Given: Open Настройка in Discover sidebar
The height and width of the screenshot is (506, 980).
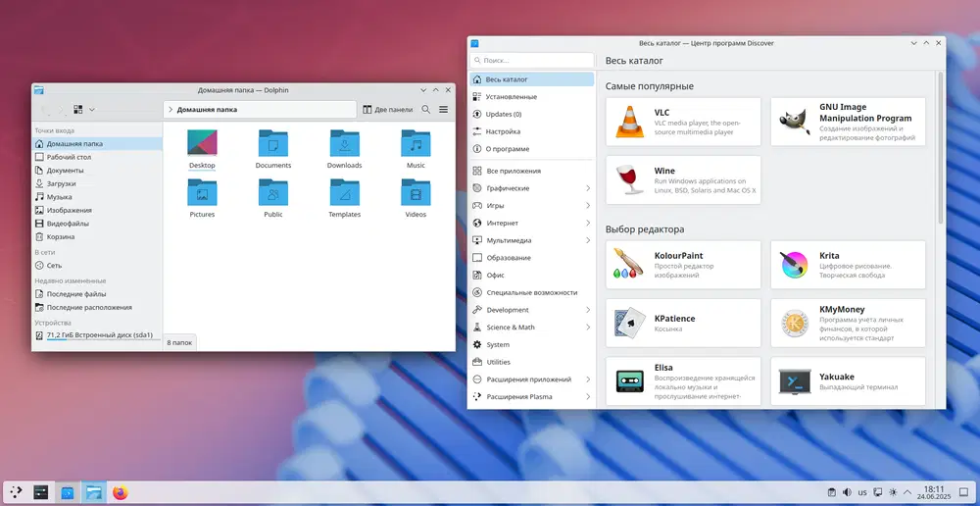Looking at the screenshot, I should point(503,131).
